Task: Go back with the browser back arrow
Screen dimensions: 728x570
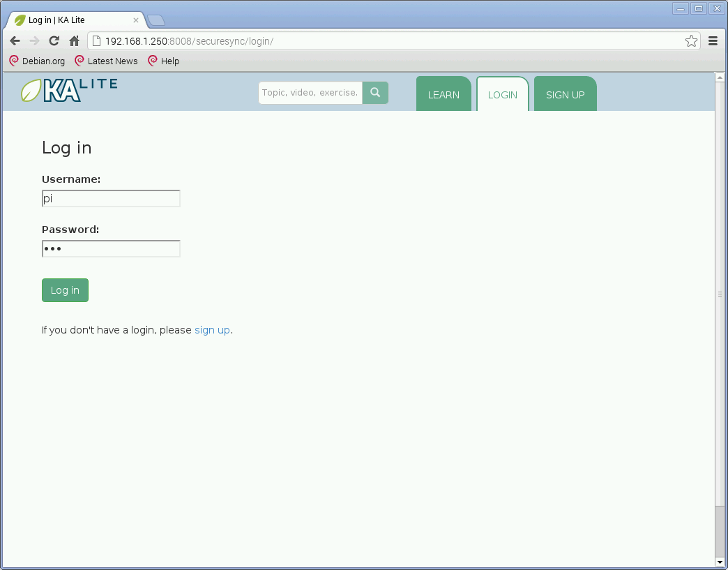Action: [15, 41]
